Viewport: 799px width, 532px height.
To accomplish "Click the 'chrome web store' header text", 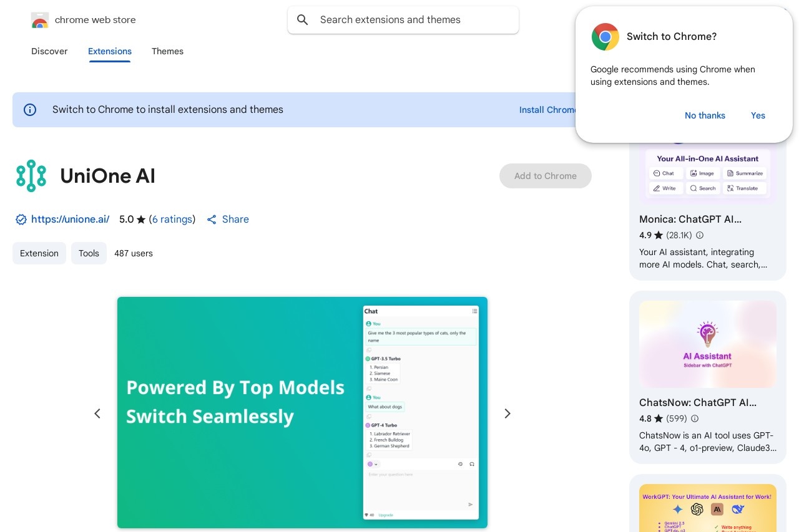I will coord(95,20).
